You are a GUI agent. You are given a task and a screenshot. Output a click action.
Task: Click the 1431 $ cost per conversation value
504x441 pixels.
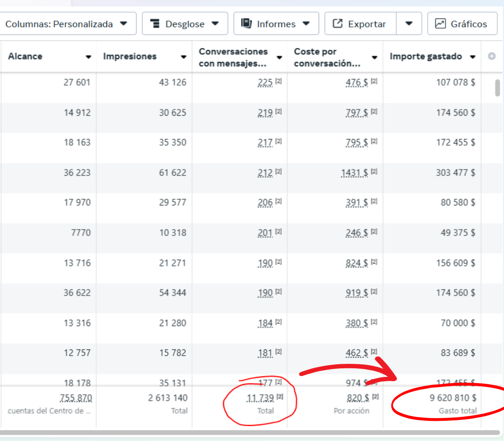pos(355,173)
